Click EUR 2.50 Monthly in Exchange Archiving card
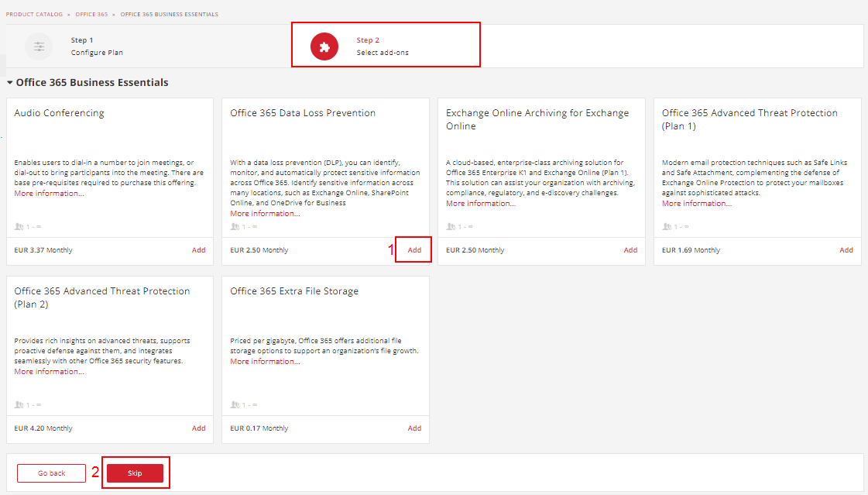This screenshot has height=495, width=868. (475, 250)
